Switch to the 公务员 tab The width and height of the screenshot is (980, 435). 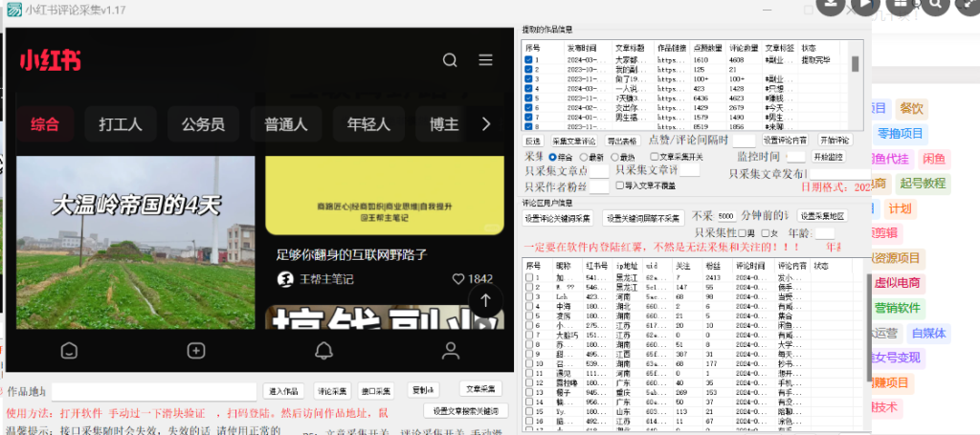tap(203, 124)
